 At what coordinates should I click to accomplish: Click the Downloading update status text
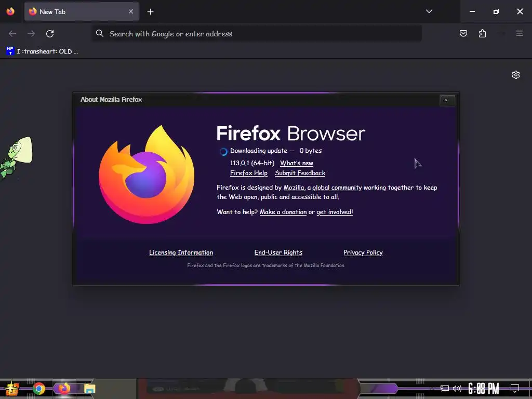point(276,151)
